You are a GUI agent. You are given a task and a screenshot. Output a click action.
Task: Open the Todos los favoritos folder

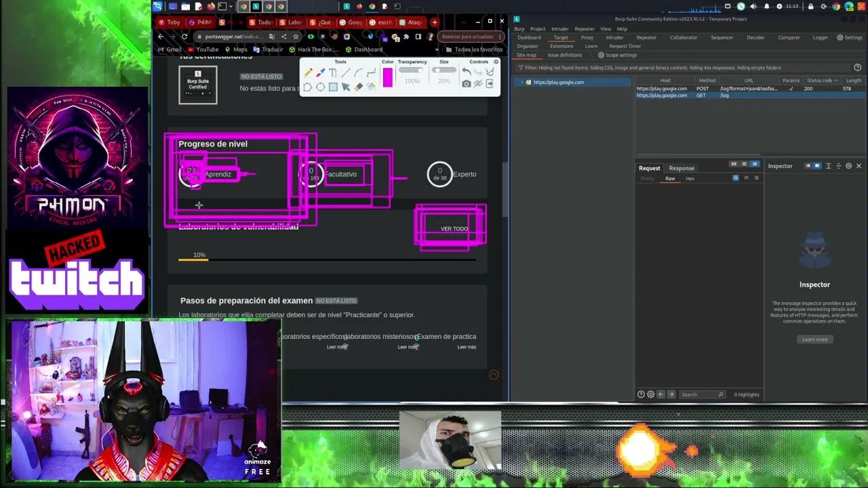coord(475,49)
